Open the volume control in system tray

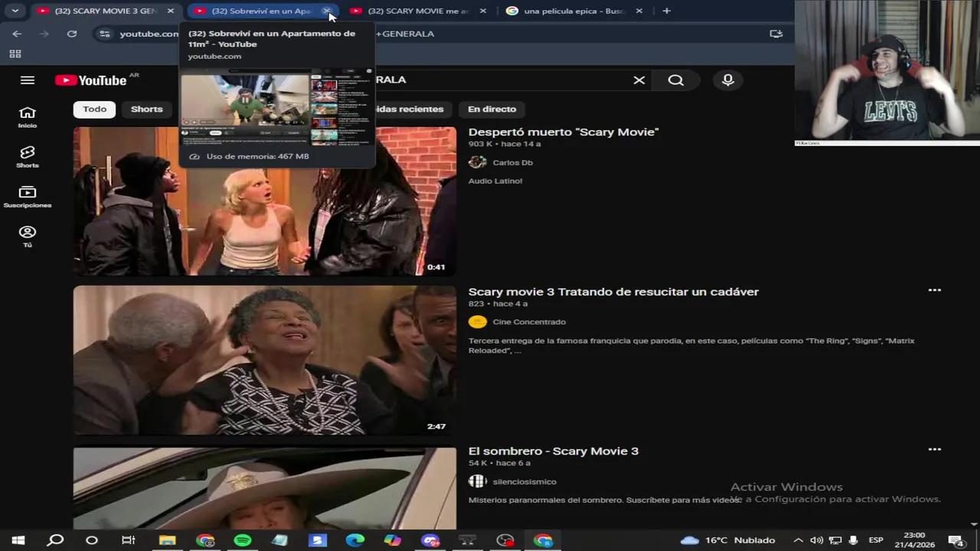817,540
